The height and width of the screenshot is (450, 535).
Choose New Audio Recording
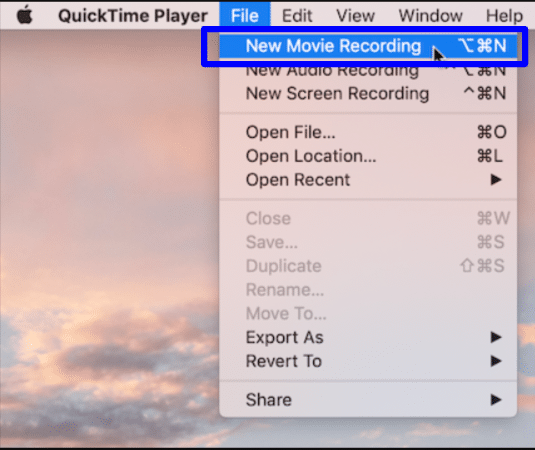coord(368,71)
